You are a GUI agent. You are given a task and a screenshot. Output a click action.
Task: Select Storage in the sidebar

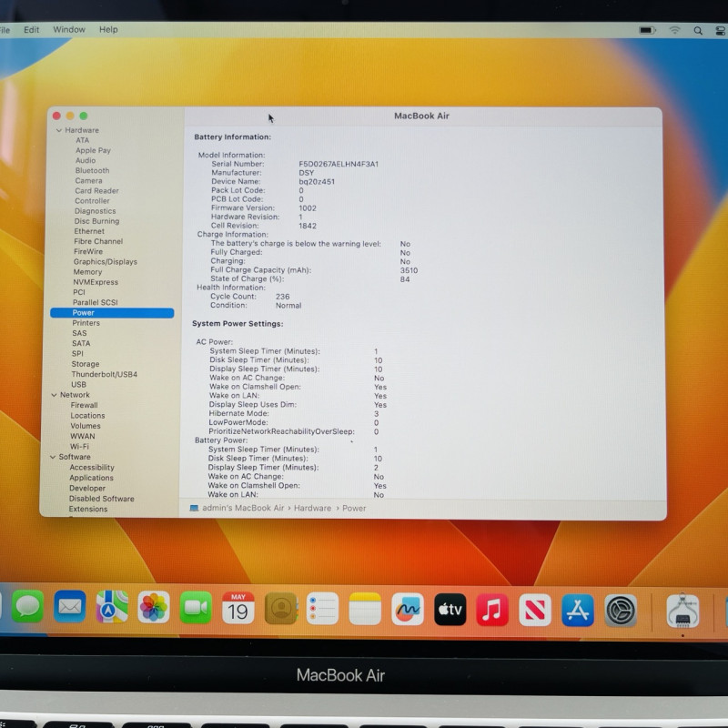pos(85,364)
